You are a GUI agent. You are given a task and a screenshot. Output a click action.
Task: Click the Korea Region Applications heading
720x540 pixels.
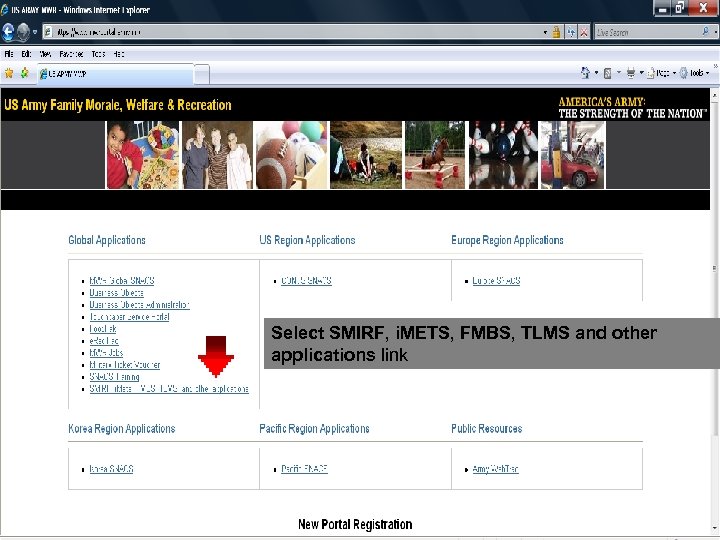click(122, 428)
